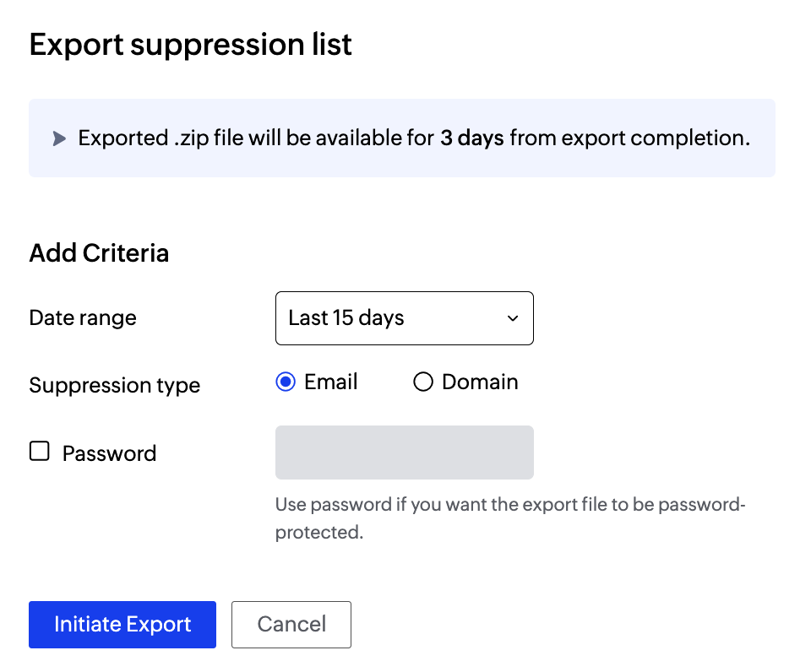Open the "Last 15 days" date range selector
This screenshot has height=672, width=811.
pos(404,318)
